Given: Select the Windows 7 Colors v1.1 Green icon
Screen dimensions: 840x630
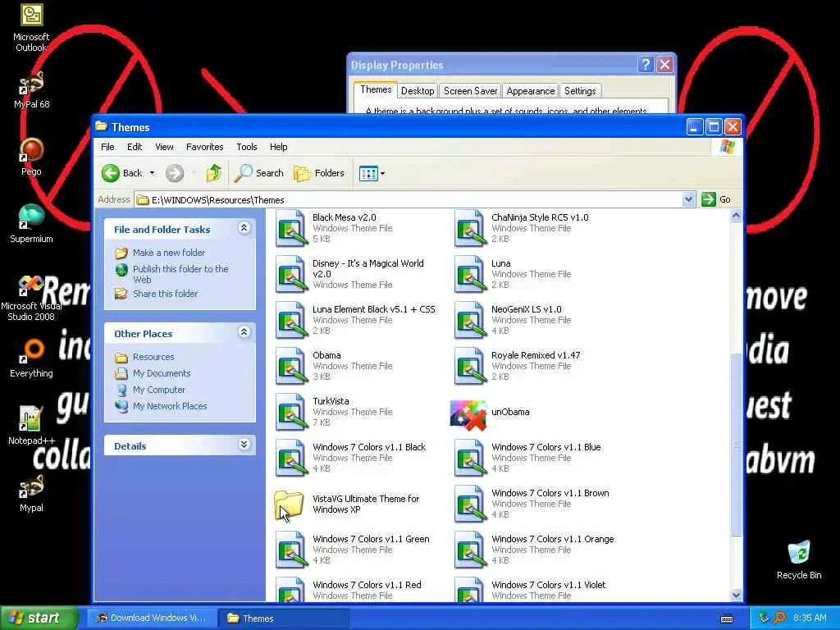Looking at the screenshot, I should click(291, 550).
